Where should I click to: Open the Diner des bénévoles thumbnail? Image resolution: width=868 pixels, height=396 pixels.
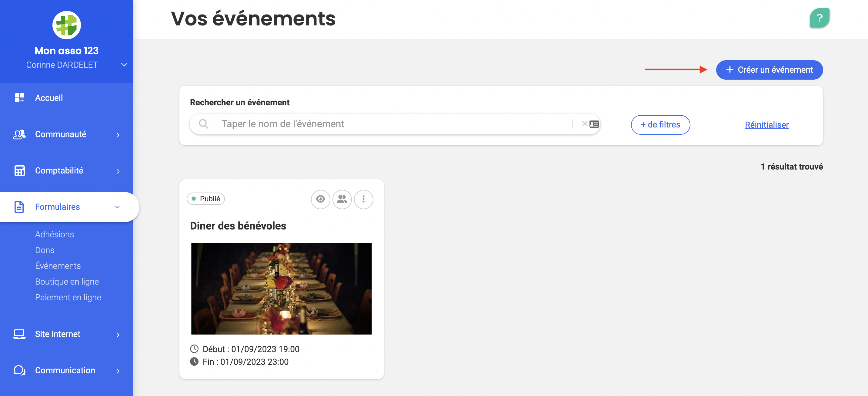(281, 289)
